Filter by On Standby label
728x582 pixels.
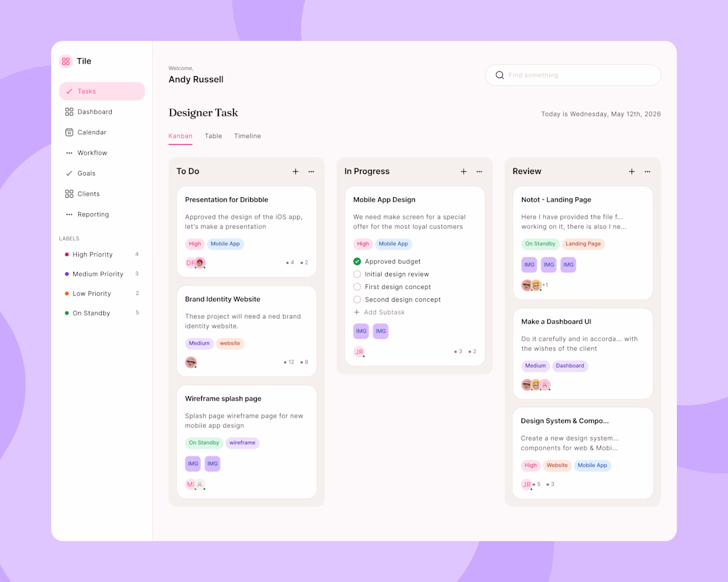[102, 313]
